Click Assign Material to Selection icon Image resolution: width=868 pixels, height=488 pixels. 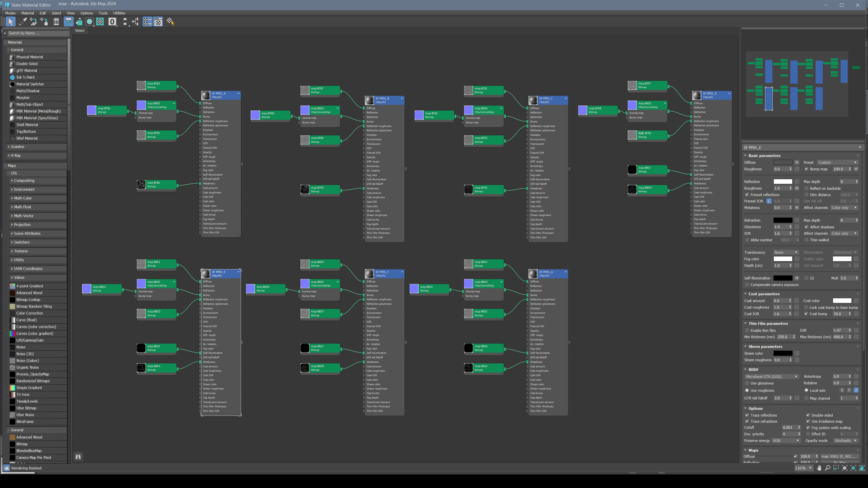point(44,22)
